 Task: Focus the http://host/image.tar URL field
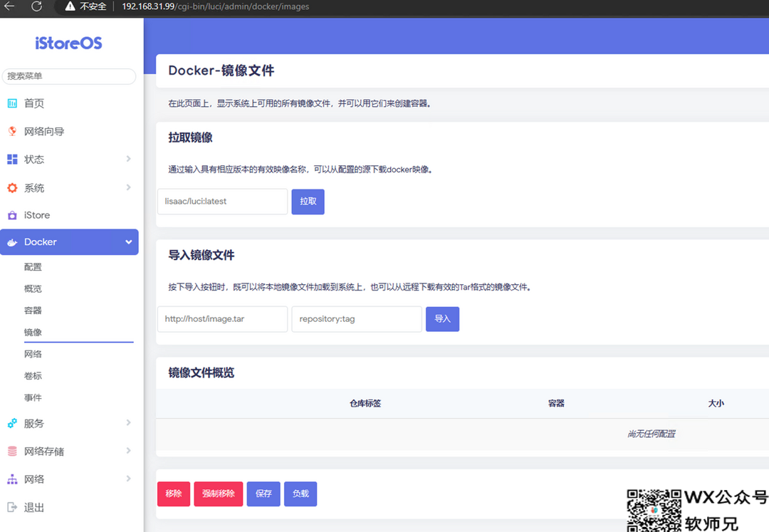click(223, 319)
